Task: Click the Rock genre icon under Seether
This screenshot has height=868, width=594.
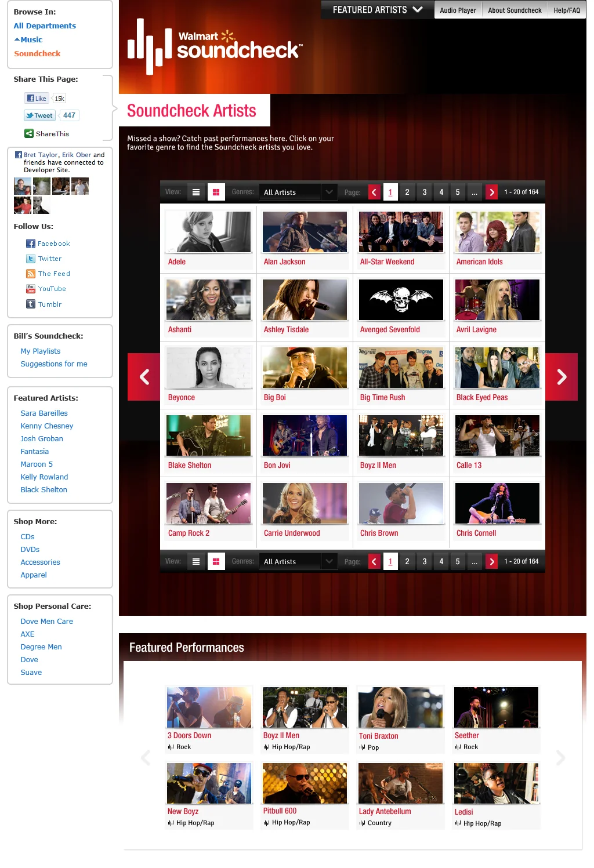Action: pos(458,747)
